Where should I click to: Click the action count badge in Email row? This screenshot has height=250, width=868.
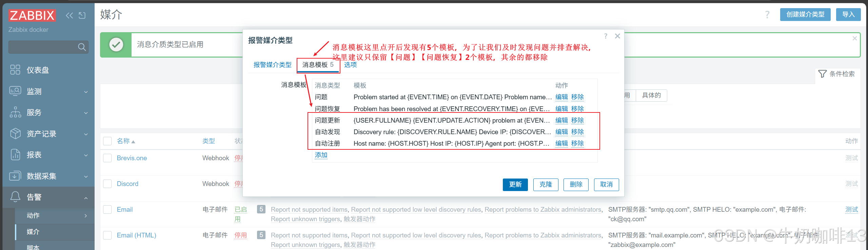pyautogui.click(x=261, y=209)
